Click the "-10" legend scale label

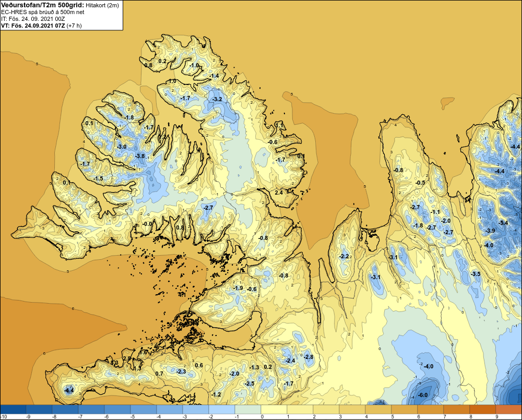(x=3, y=417)
